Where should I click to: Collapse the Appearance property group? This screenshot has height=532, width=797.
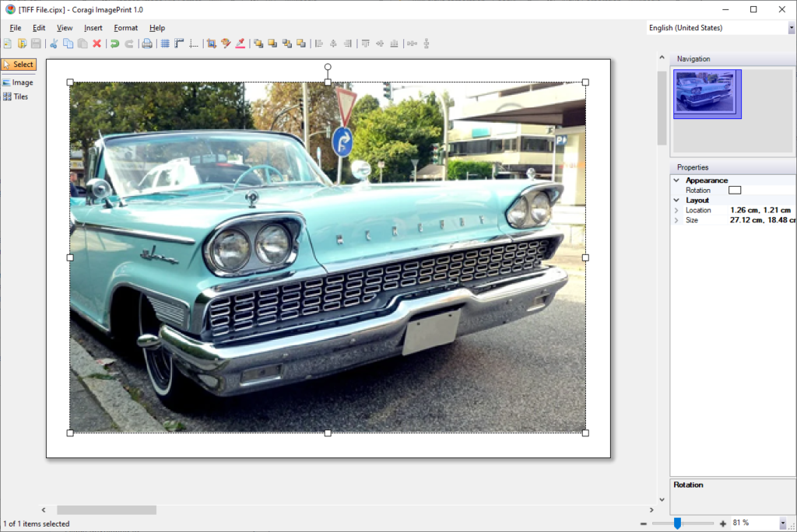click(x=676, y=180)
